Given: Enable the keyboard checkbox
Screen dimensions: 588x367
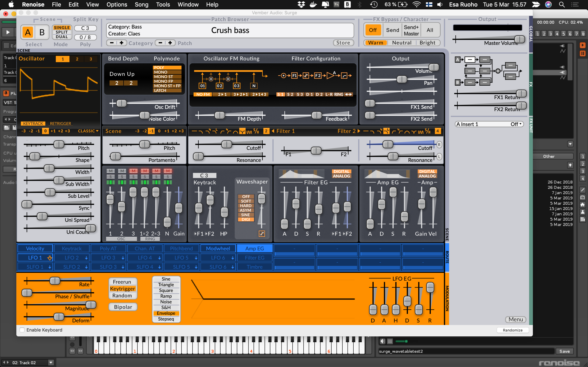Looking at the screenshot, I should point(22,330).
